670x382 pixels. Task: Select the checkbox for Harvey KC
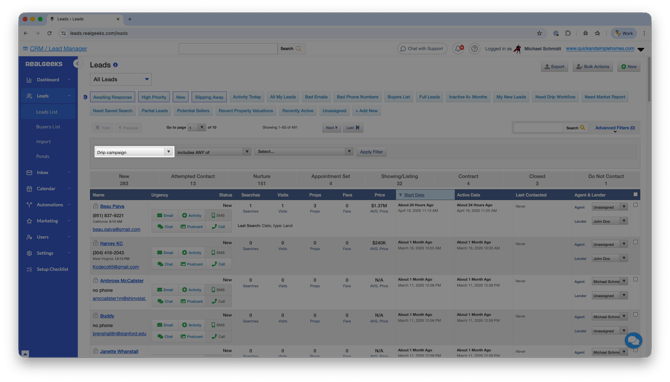[635, 242]
